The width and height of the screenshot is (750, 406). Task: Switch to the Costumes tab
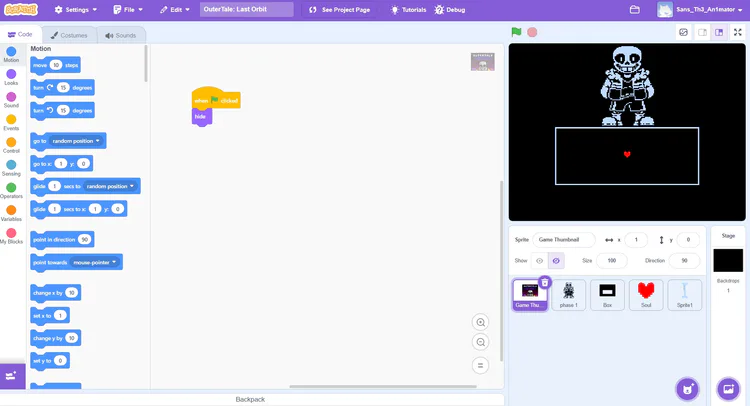(x=69, y=35)
